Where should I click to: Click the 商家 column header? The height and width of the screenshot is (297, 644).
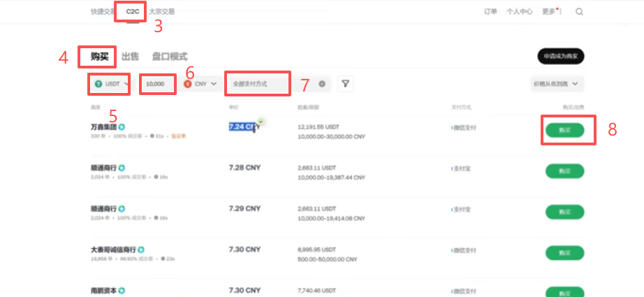96,107
